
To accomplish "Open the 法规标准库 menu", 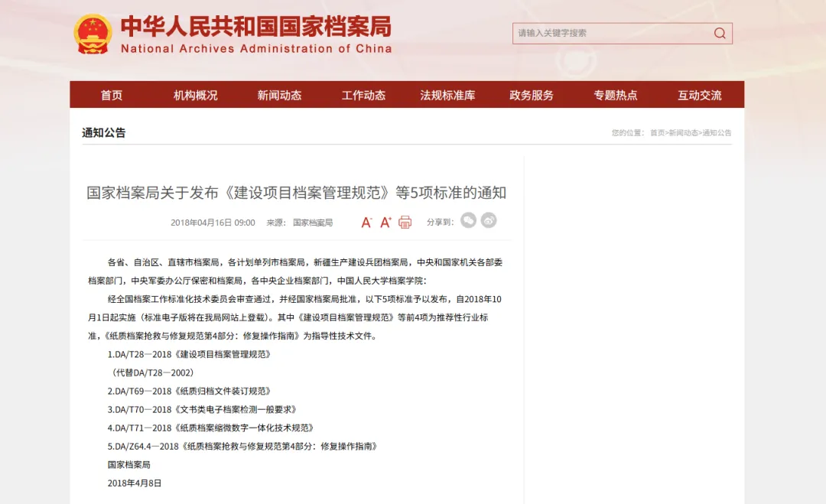I will (x=447, y=96).
